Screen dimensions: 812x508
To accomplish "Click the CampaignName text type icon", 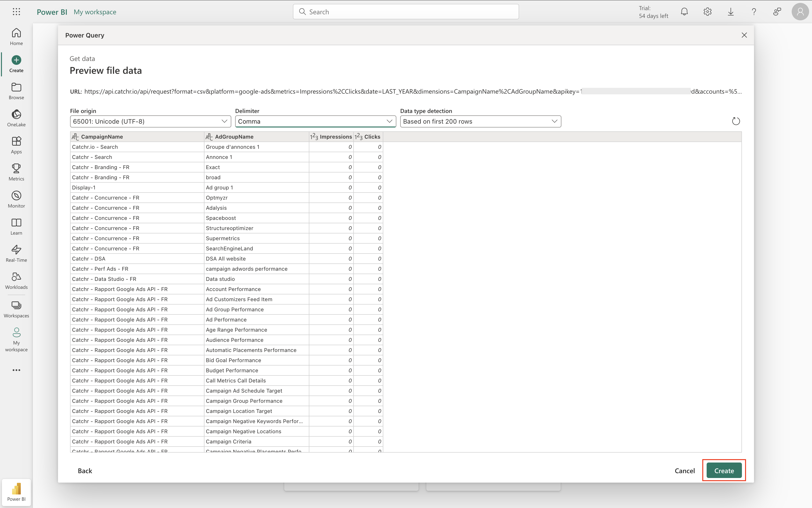I will 75,137.
